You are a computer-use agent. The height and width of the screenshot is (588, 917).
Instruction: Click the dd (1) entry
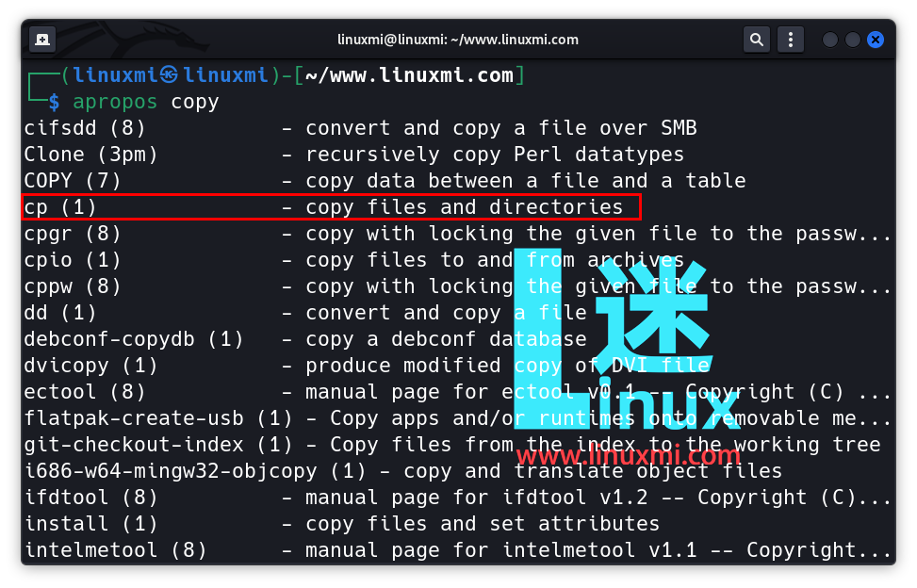(x=59, y=313)
